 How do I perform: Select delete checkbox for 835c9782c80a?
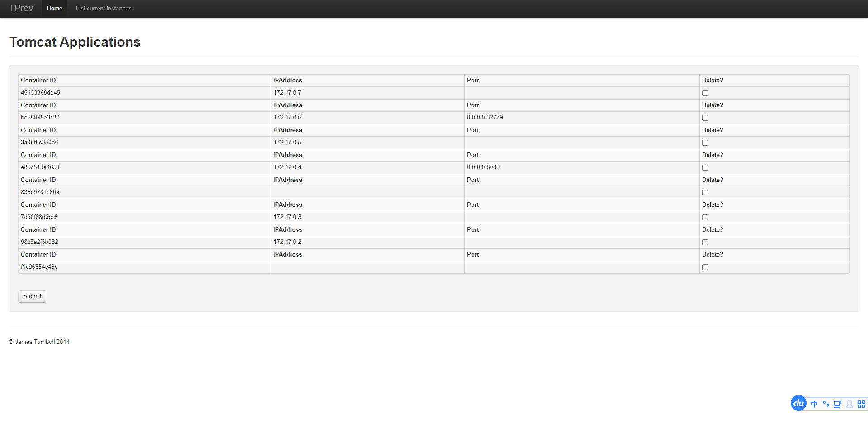pyautogui.click(x=705, y=193)
